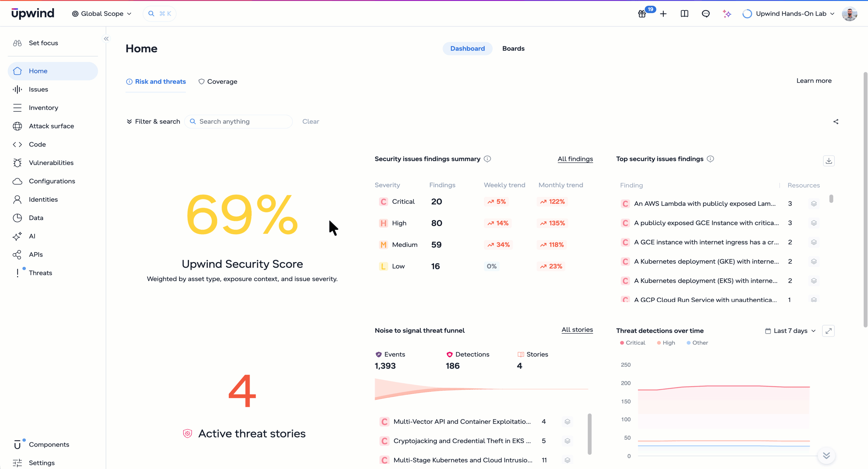Open the user profile avatar
Screen dimensions: 868x469
click(x=849, y=14)
